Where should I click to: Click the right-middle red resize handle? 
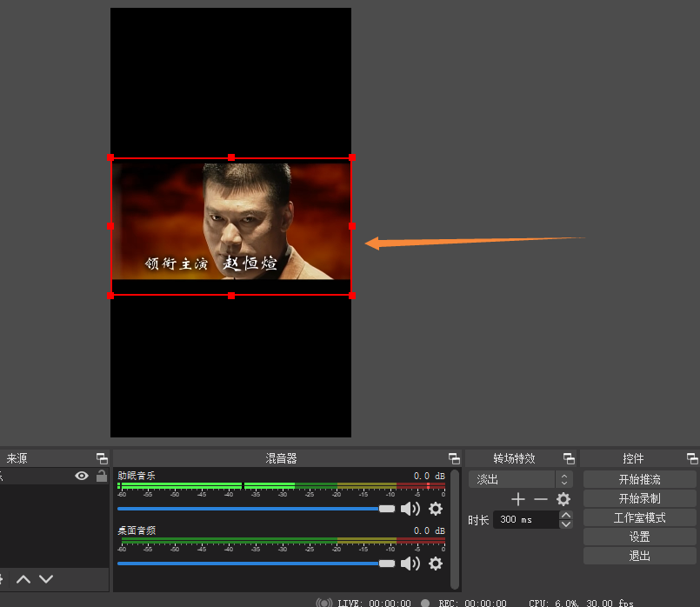(x=352, y=226)
